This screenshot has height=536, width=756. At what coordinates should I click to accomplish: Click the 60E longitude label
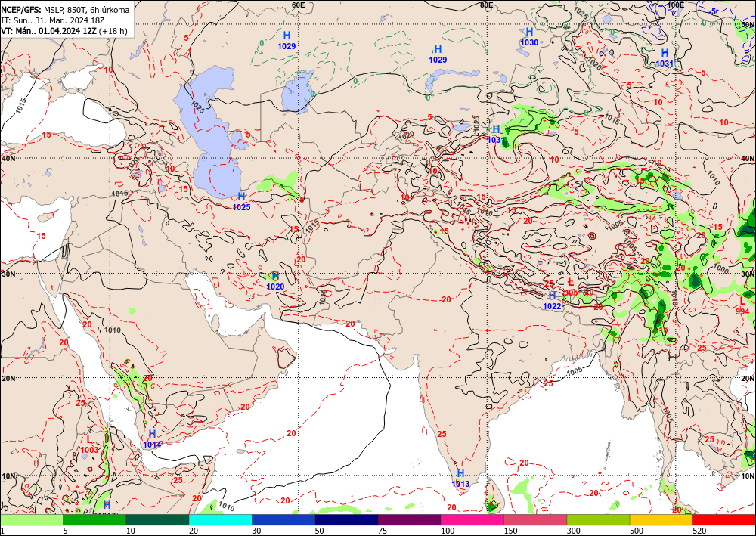[299, 5]
